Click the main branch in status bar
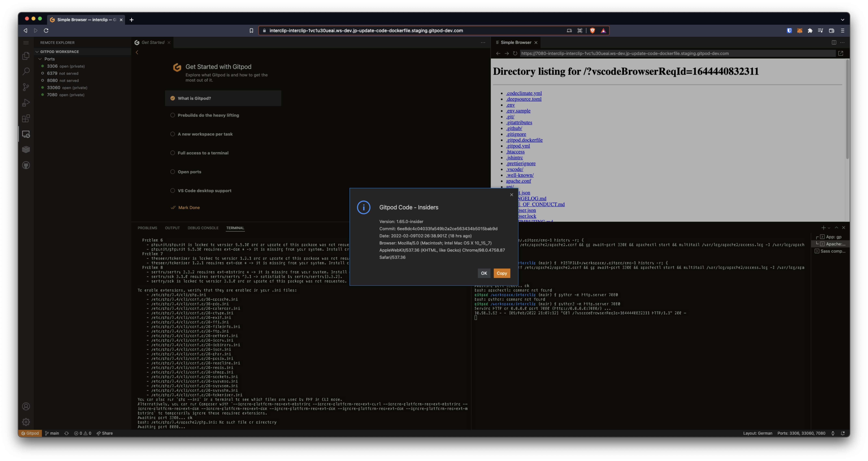The width and height of the screenshot is (868, 461). [52, 433]
